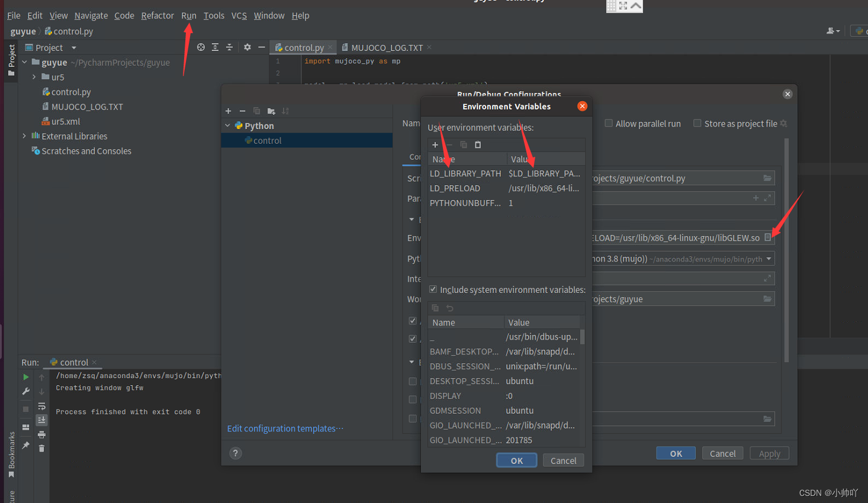Viewport: 868px width, 503px height.
Task: Add a new user environment variable
Action: 435,145
